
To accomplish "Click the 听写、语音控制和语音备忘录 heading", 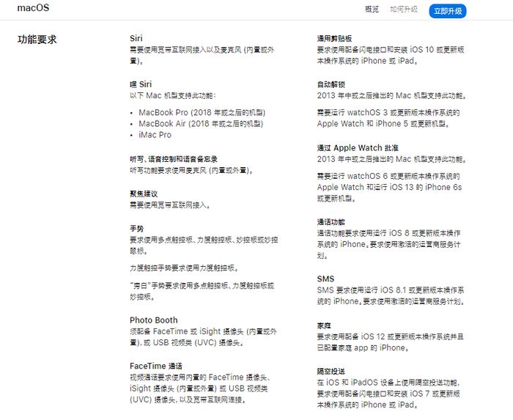I will (x=174, y=159).
